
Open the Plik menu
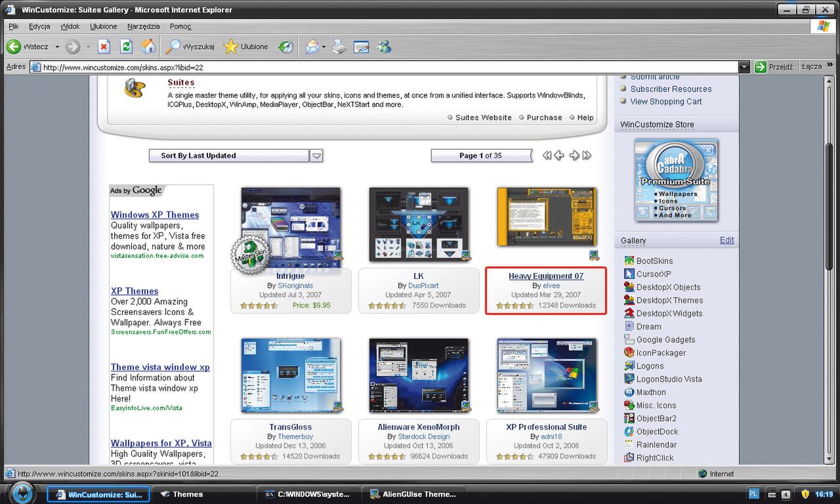pyautogui.click(x=14, y=26)
